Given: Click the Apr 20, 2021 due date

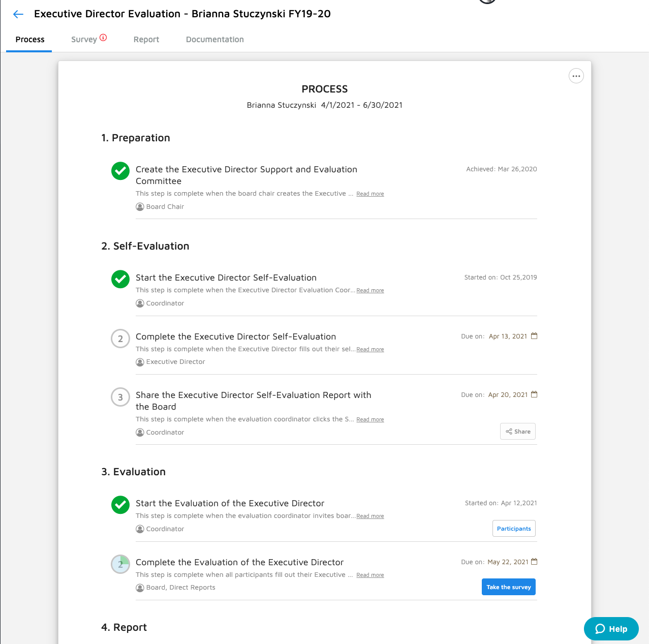Looking at the screenshot, I should tap(508, 395).
